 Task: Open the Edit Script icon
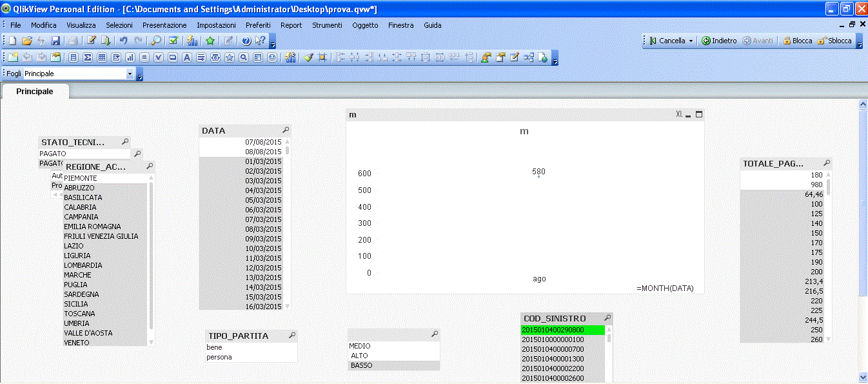point(92,41)
